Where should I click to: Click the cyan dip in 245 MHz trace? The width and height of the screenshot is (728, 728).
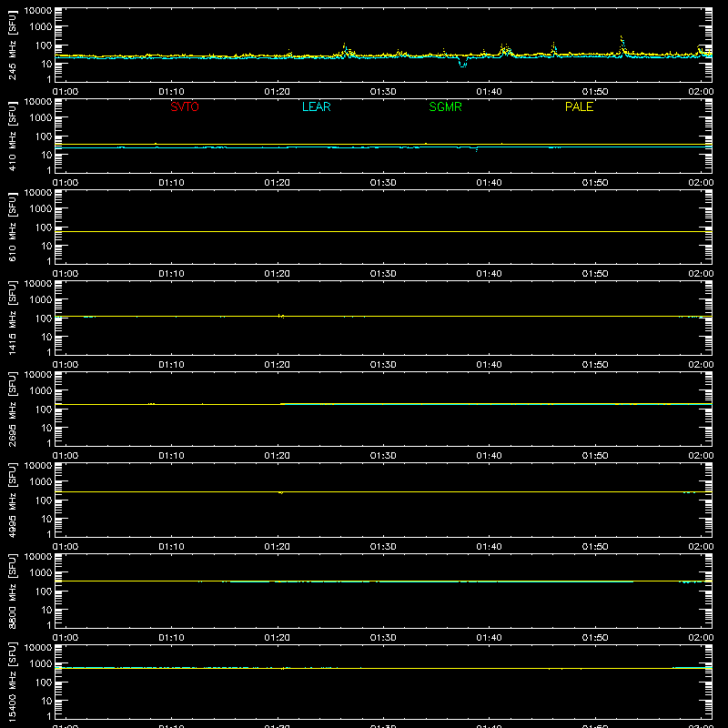point(462,63)
